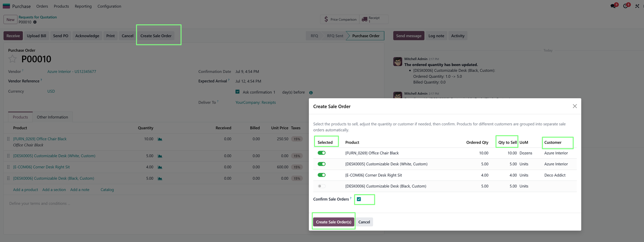Open the Orders menu
This screenshot has width=644, height=242.
(x=42, y=6)
